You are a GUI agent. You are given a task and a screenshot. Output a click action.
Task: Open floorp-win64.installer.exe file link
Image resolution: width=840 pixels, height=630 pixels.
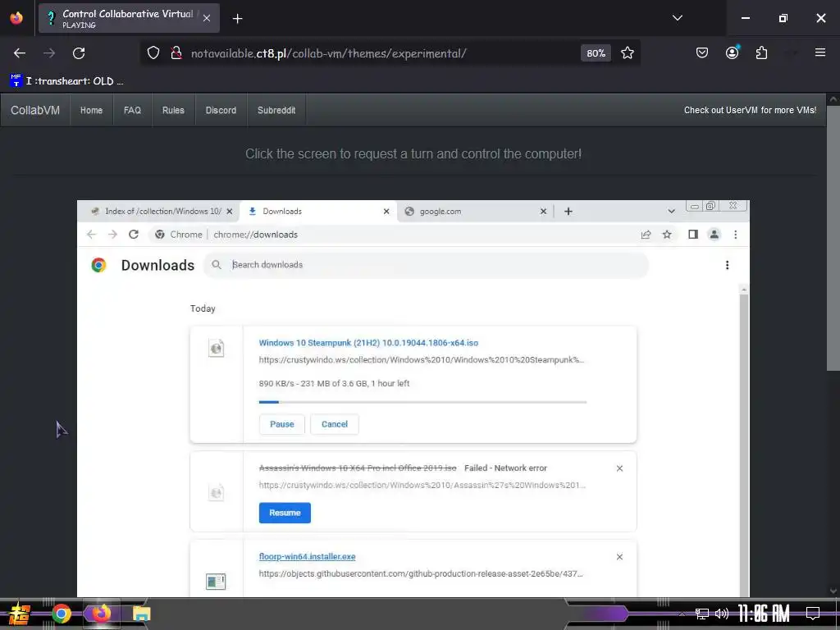[307, 557]
